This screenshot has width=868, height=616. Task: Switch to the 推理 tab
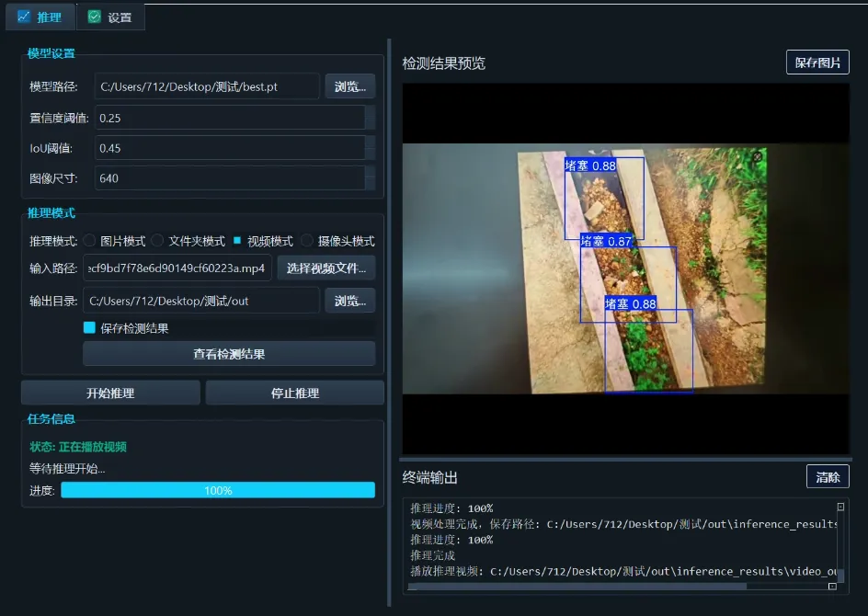click(40, 17)
